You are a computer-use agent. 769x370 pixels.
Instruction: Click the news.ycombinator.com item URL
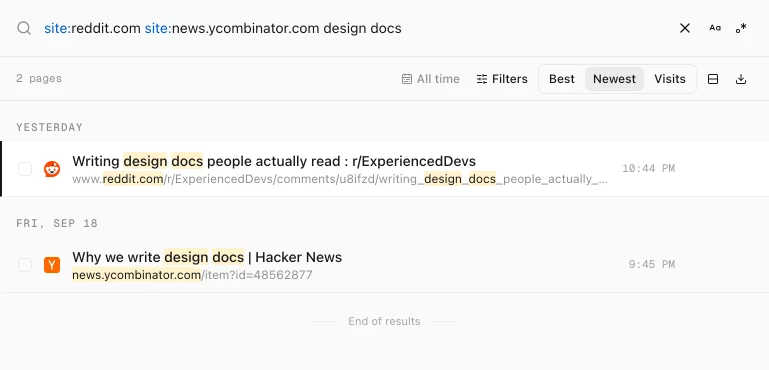(192, 275)
